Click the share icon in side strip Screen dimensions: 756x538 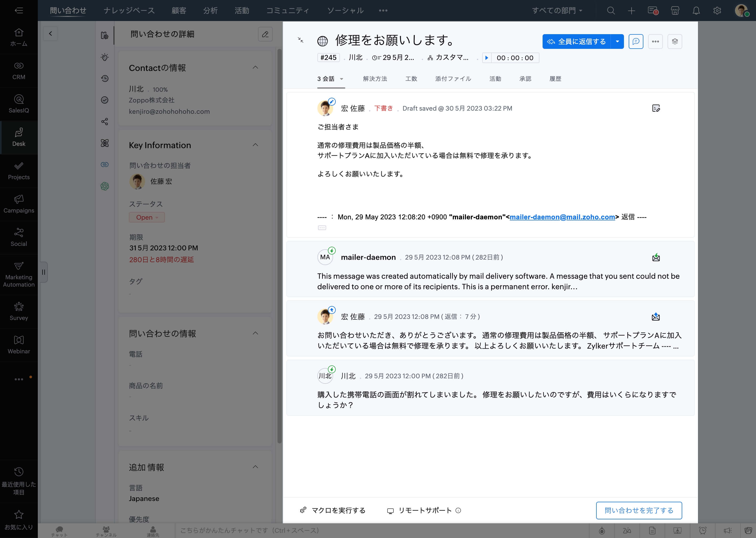pyautogui.click(x=104, y=122)
